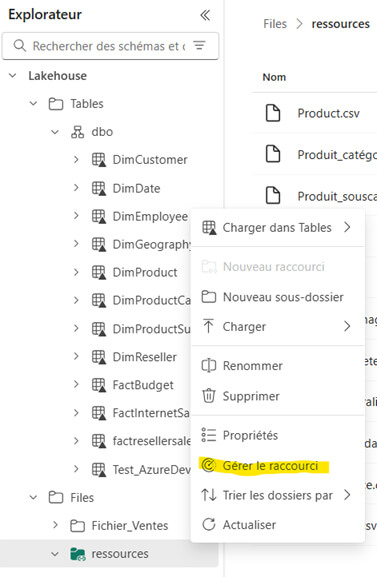Click the Produit_catég file icon
The height and width of the screenshot is (577, 377).
273,153
